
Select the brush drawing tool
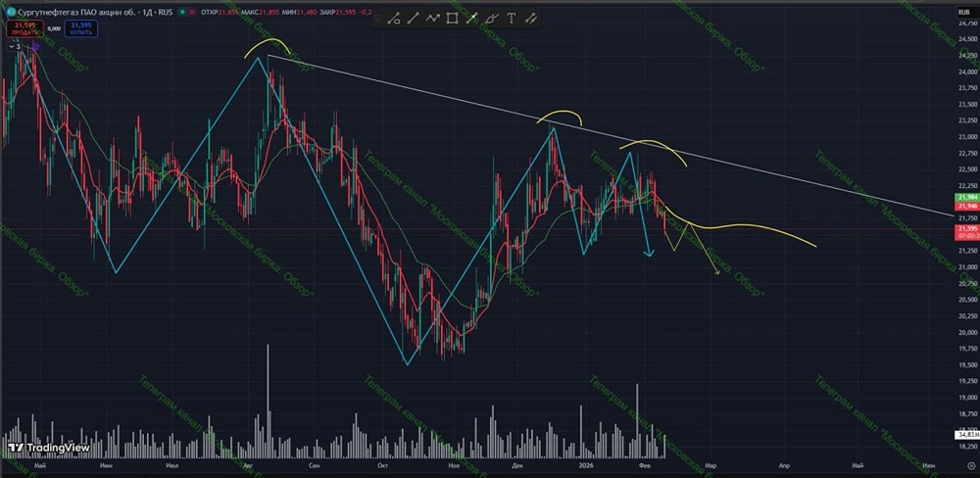pos(492,19)
